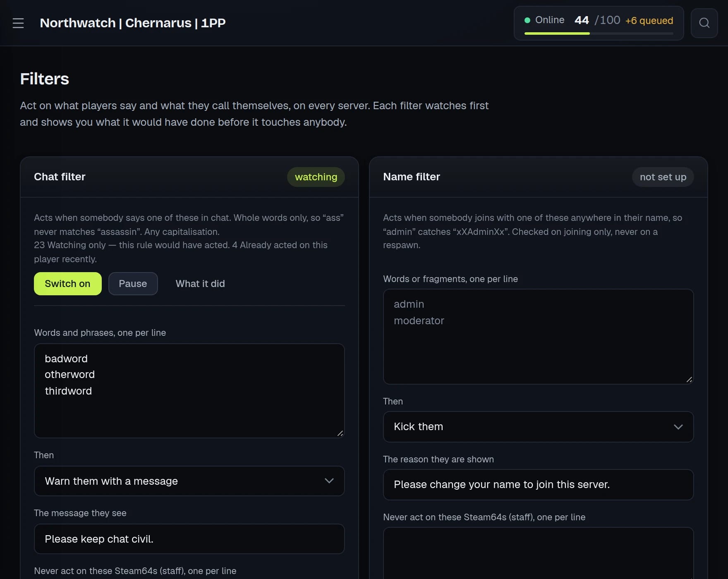Click the chevron on Kick them dropdown
Screen dimensions: 728x579
pyautogui.click(x=678, y=427)
